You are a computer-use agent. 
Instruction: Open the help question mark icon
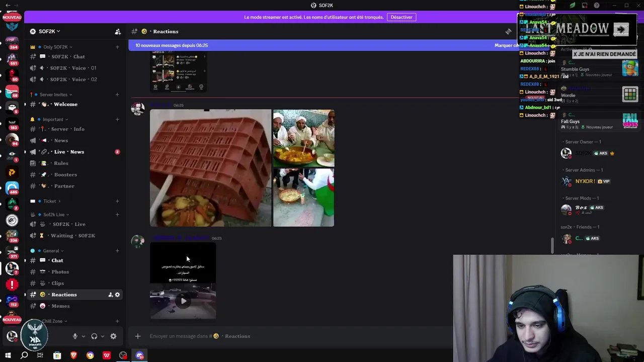597,6
